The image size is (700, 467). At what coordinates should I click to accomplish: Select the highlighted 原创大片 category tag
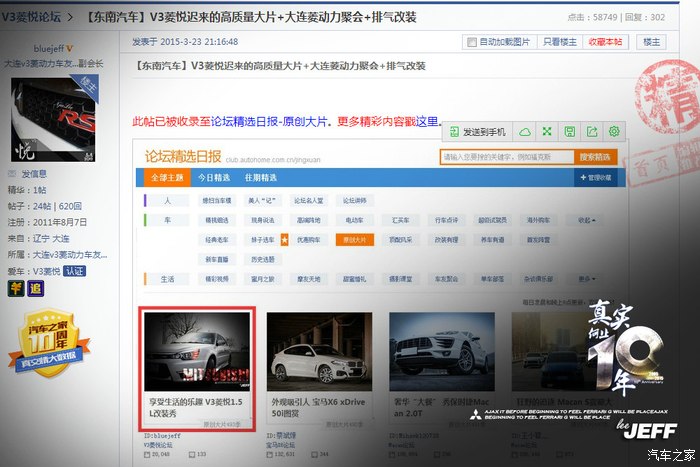pyautogui.click(x=355, y=240)
